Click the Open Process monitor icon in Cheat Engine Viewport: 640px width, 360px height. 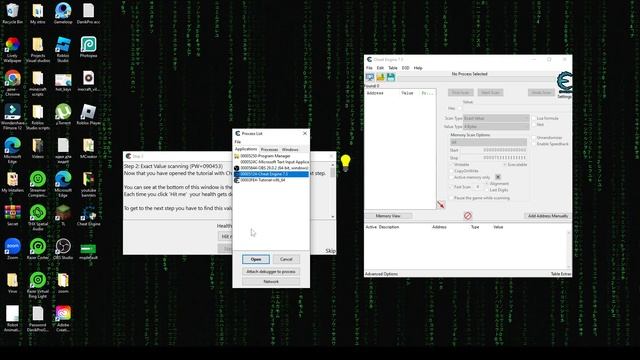pos(370,77)
